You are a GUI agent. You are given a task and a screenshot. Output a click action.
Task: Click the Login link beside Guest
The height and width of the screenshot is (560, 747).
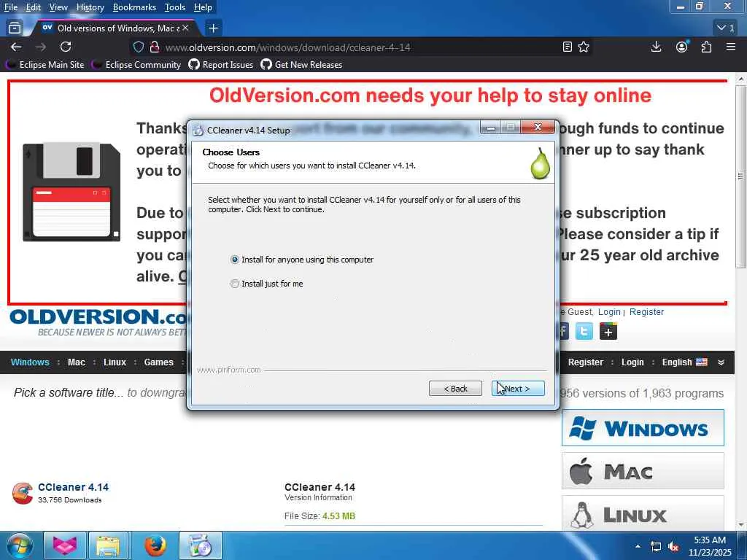coord(609,312)
